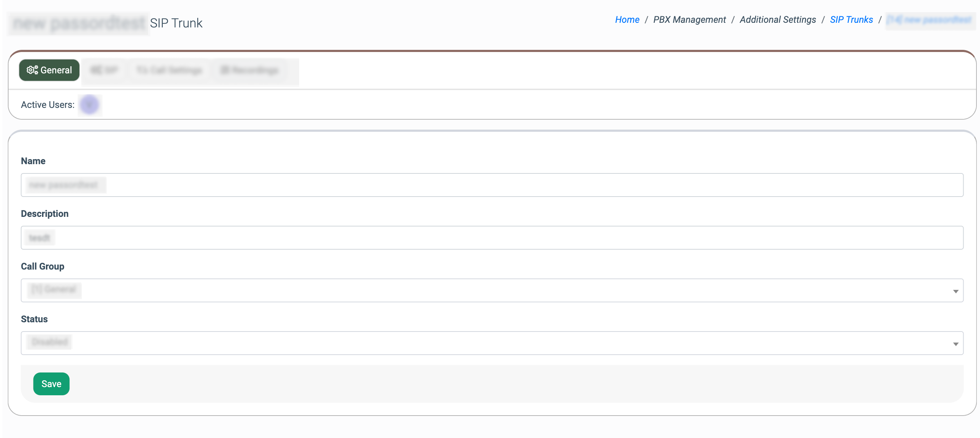Focus the Description input field
Viewport: 980px width, 438px height.
[x=492, y=238]
